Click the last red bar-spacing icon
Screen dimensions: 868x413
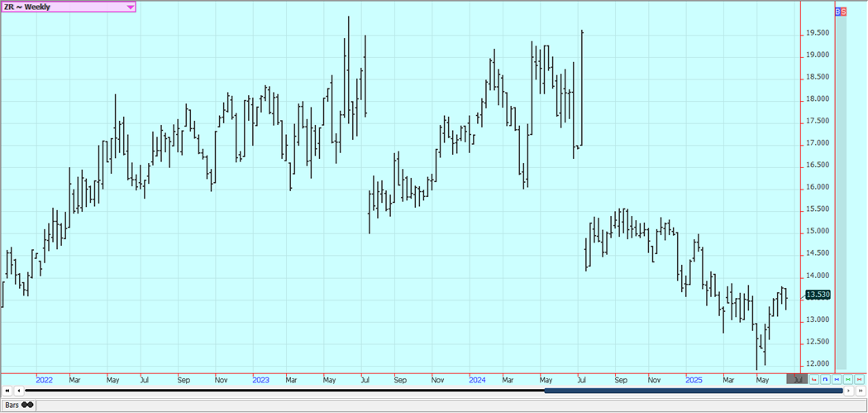coord(859,380)
